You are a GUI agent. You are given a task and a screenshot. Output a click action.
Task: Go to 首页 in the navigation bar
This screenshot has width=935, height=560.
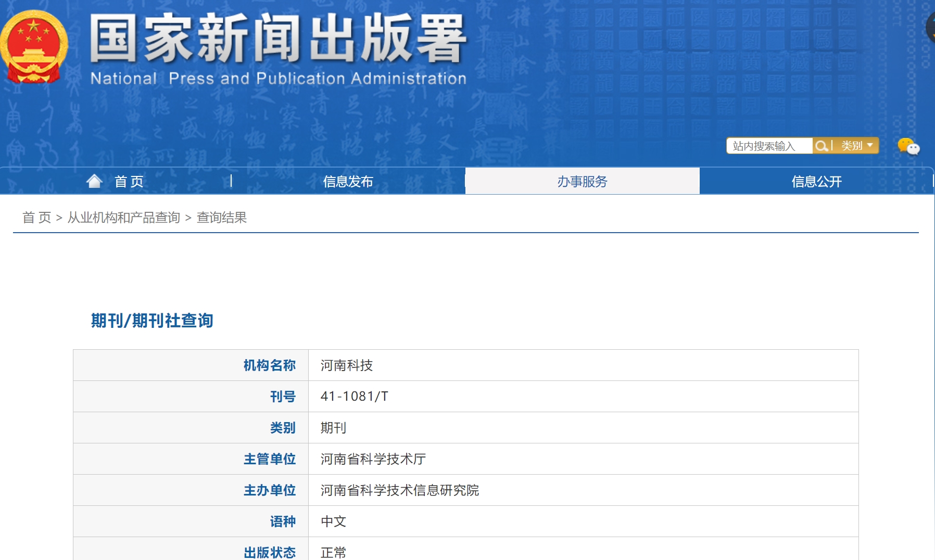129,181
